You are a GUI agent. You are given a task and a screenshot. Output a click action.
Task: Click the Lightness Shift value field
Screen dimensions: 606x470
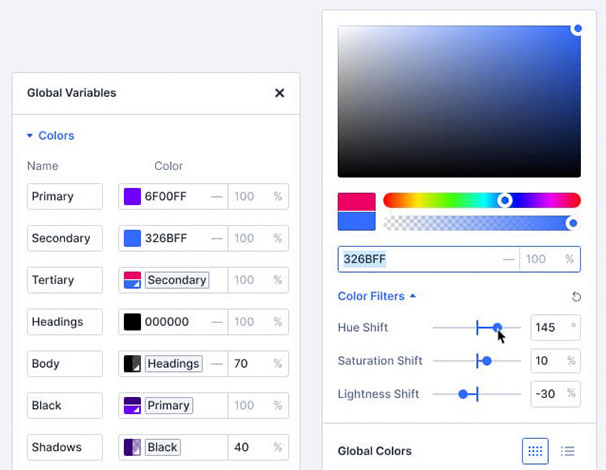546,394
